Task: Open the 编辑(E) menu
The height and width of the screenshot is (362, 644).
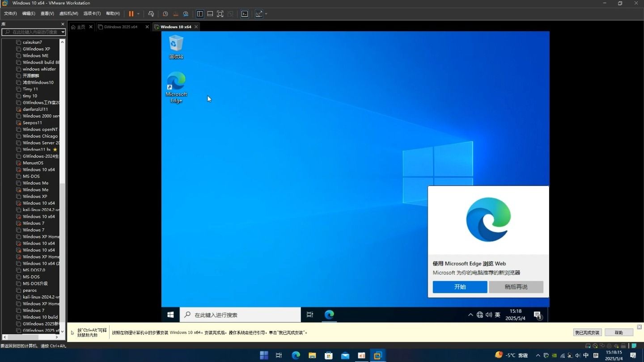Action: coord(29,14)
